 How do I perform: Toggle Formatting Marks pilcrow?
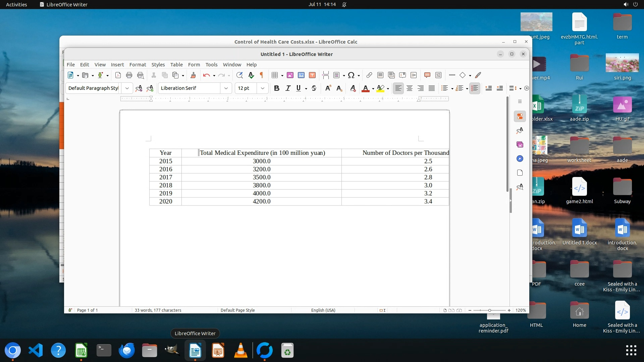coord(262,75)
